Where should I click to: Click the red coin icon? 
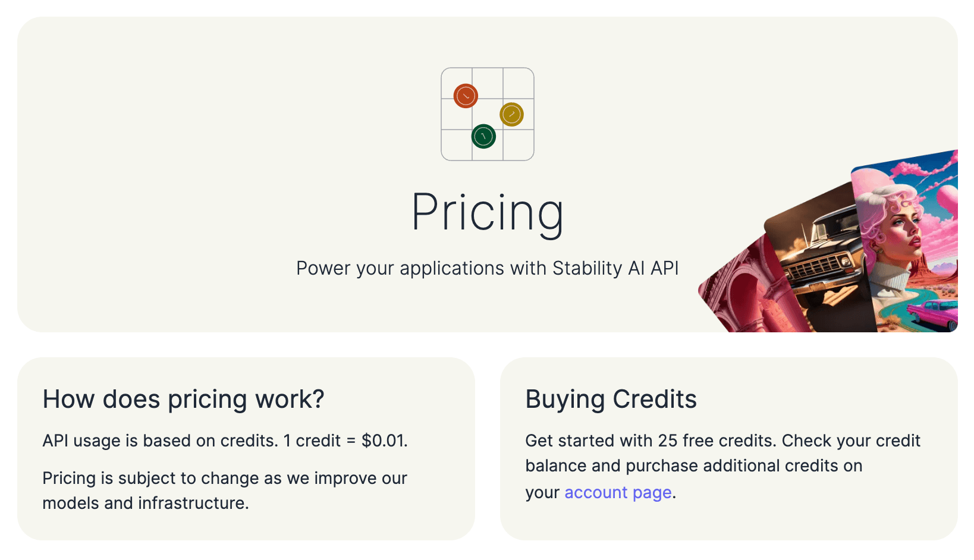click(x=466, y=96)
